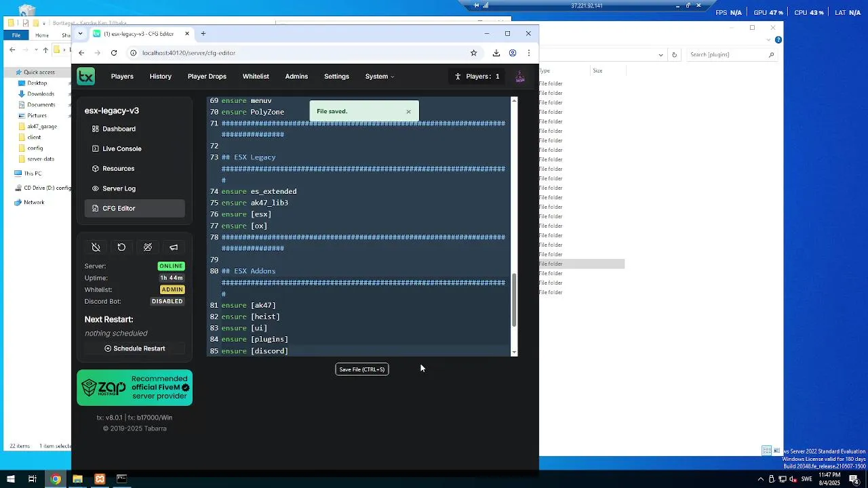Click the stop server power icon
This screenshot has width=868, height=488.
[x=96, y=247]
